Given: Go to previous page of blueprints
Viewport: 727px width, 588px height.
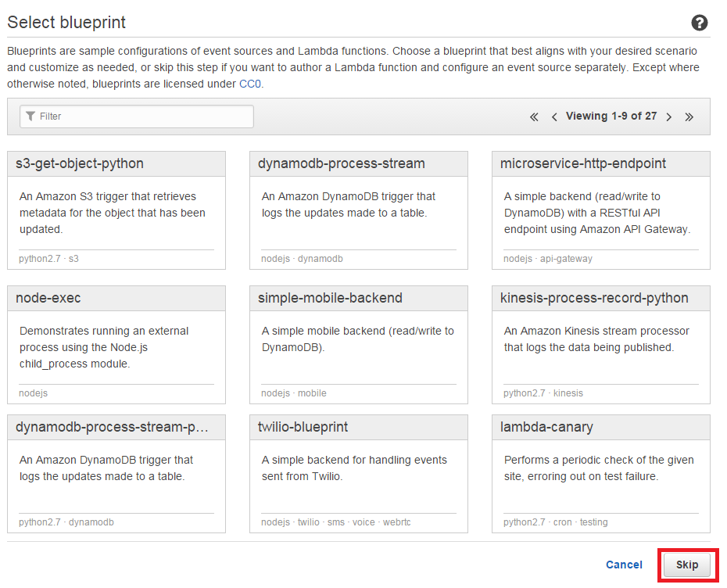Looking at the screenshot, I should (554, 117).
